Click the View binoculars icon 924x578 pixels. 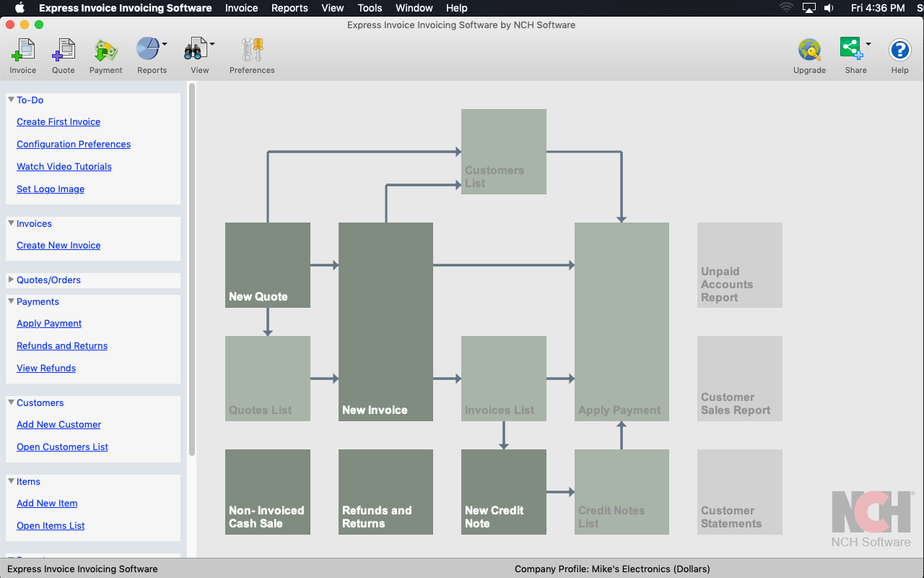click(195, 50)
